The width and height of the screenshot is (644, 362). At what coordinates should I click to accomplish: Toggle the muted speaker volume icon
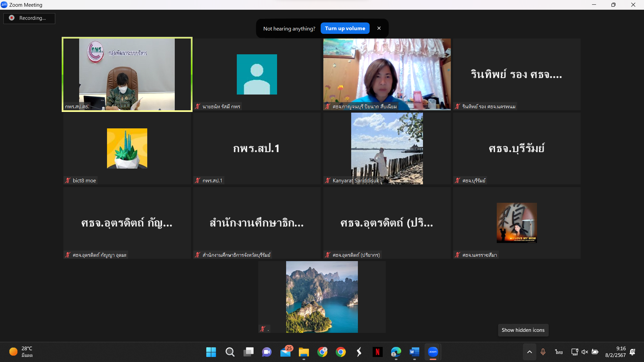tap(585, 352)
